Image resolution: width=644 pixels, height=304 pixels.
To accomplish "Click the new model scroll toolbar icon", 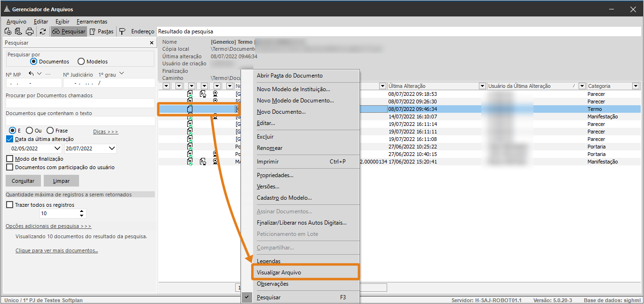I will click(x=19, y=31).
